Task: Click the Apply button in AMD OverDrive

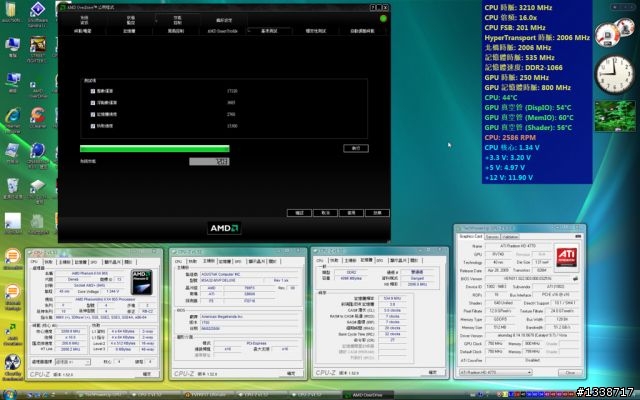Action: (351, 213)
